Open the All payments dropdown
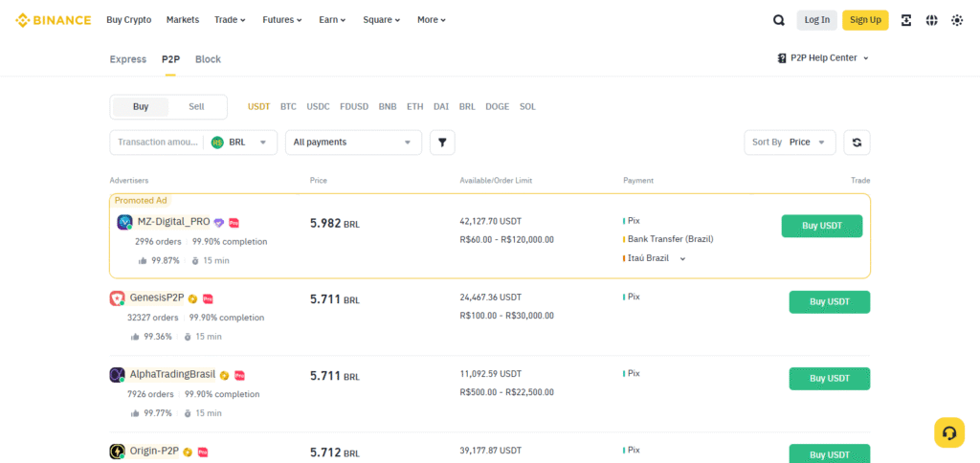The image size is (980, 463). (354, 143)
